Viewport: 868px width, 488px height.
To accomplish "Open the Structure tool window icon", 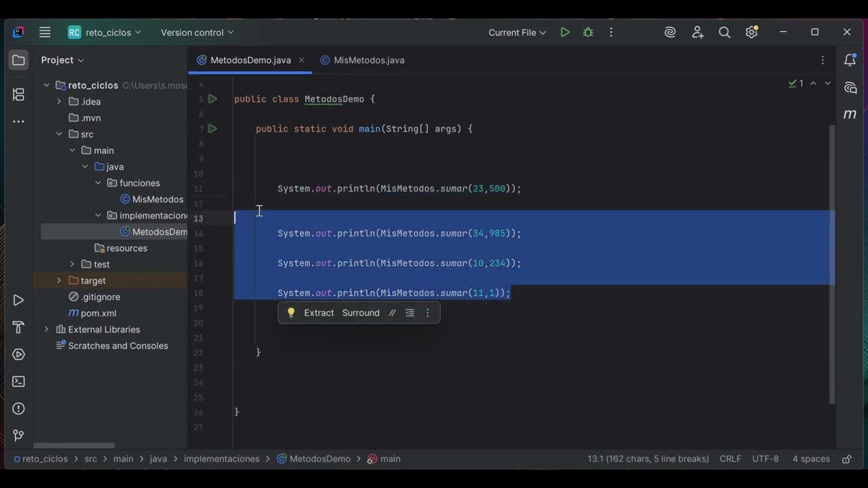I will click(x=19, y=94).
